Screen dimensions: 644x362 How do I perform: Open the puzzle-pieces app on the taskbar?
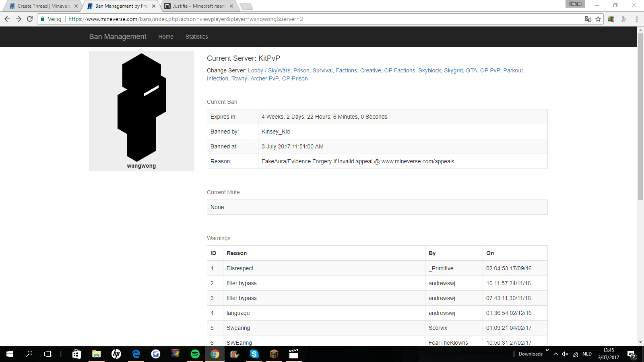coord(175,354)
